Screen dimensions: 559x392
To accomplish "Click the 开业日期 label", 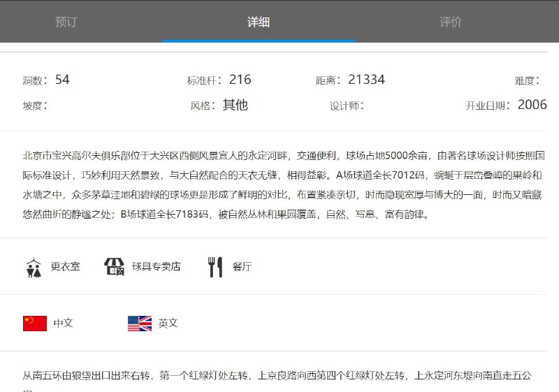I will click(488, 106).
